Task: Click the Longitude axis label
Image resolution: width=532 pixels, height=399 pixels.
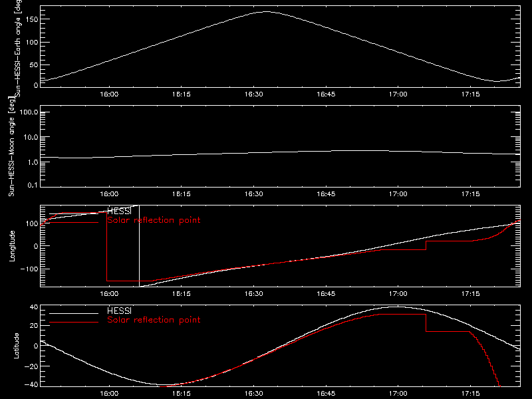Action: click(x=12, y=245)
